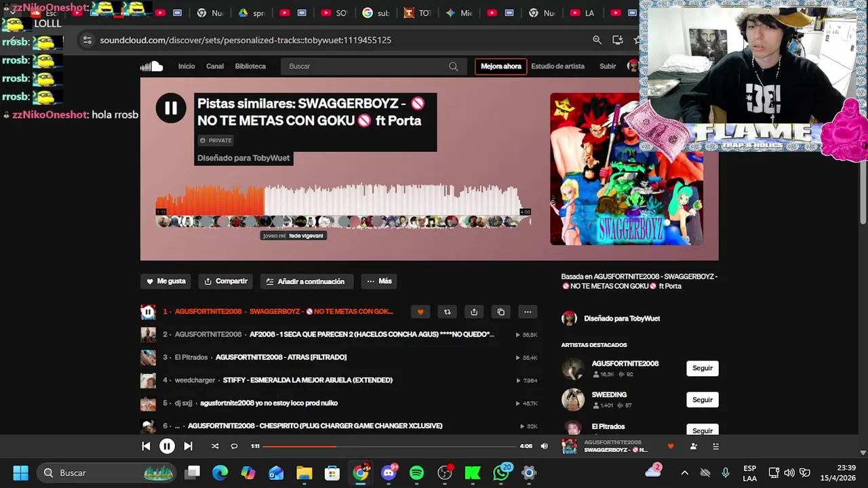Open WhatsApp from the taskbar
This screenshot has width=868, height=488.
point(501,472)
